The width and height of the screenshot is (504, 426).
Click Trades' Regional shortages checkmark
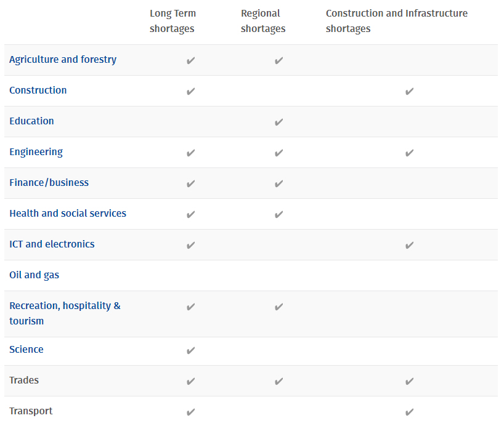coord(278,381)
